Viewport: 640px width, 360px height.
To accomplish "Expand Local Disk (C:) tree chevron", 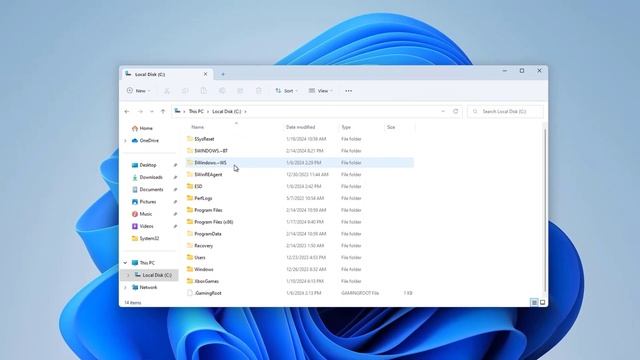I will pos(128,275).
